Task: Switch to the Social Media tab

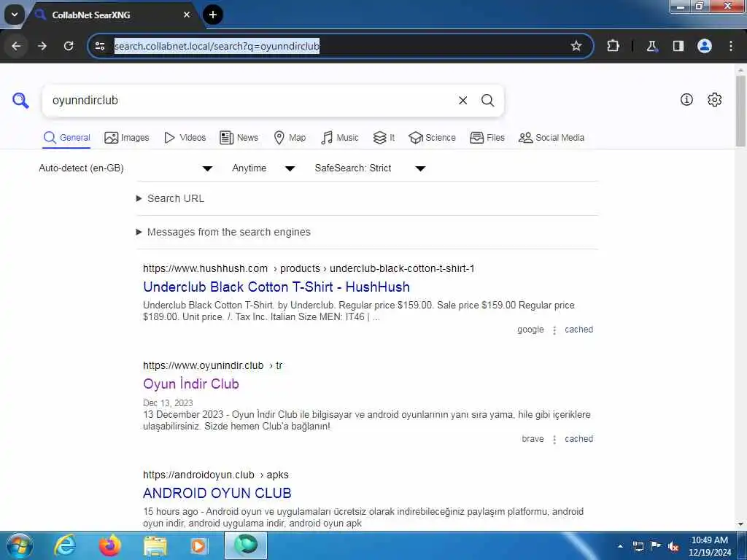Action: [551, 138]
